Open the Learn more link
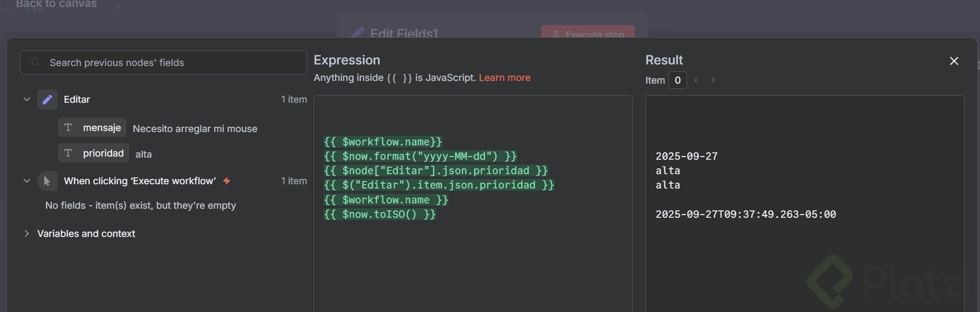This screenshot has height=312, width=980. click(x=504, y=78)
